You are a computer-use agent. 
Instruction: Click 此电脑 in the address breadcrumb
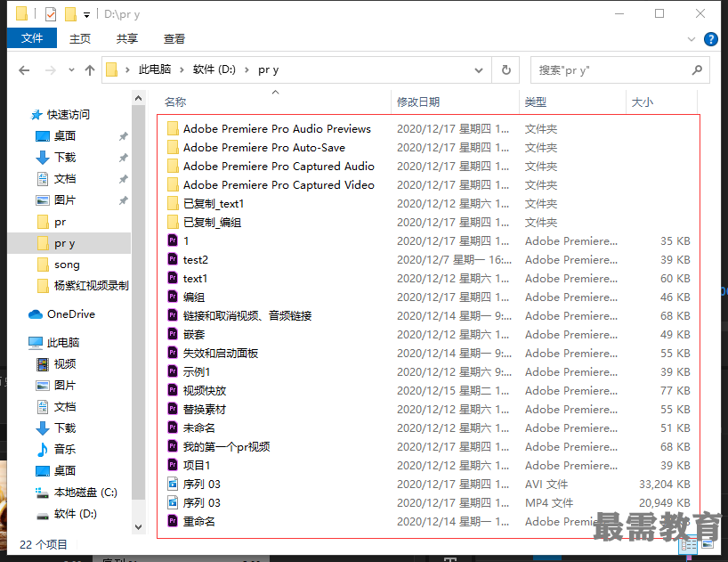(x=155, y=69)
